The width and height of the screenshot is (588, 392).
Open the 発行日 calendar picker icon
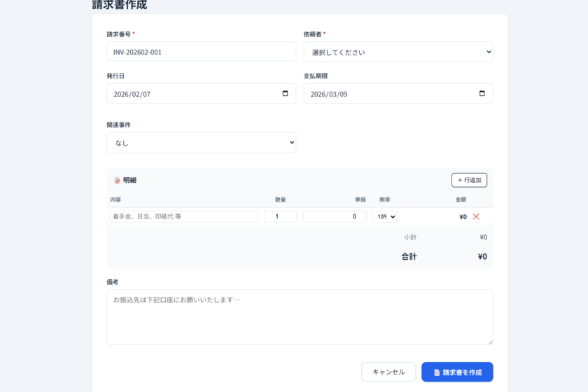coord(285,94)
